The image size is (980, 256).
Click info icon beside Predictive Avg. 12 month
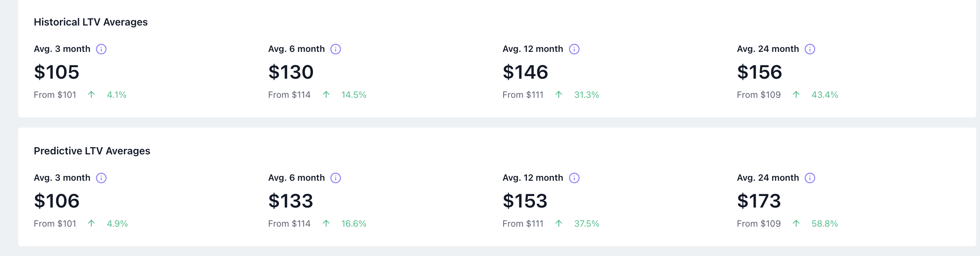point(574,178)
